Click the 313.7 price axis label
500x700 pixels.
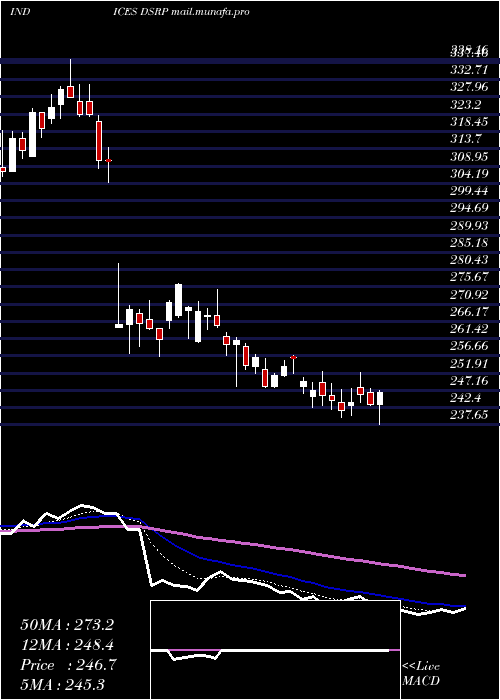tap(466, 139)
